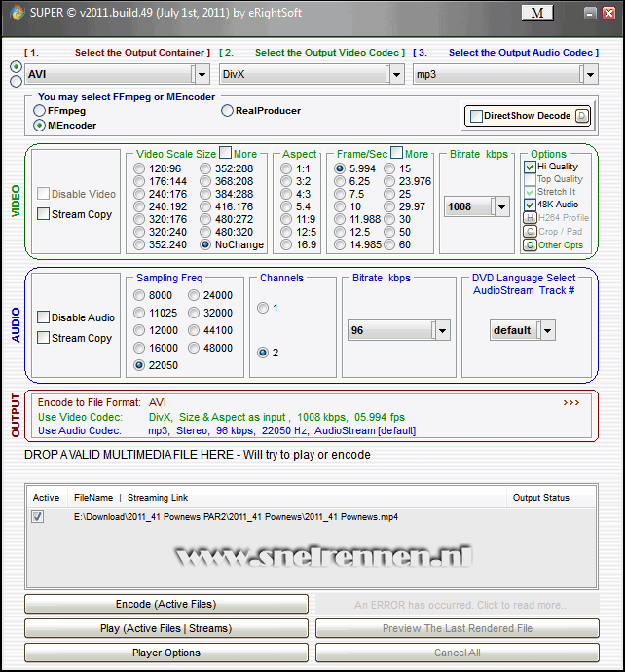Choose 352:288 video scale size
This screenshot has width=625, height=672.
[x=205, y=168]
